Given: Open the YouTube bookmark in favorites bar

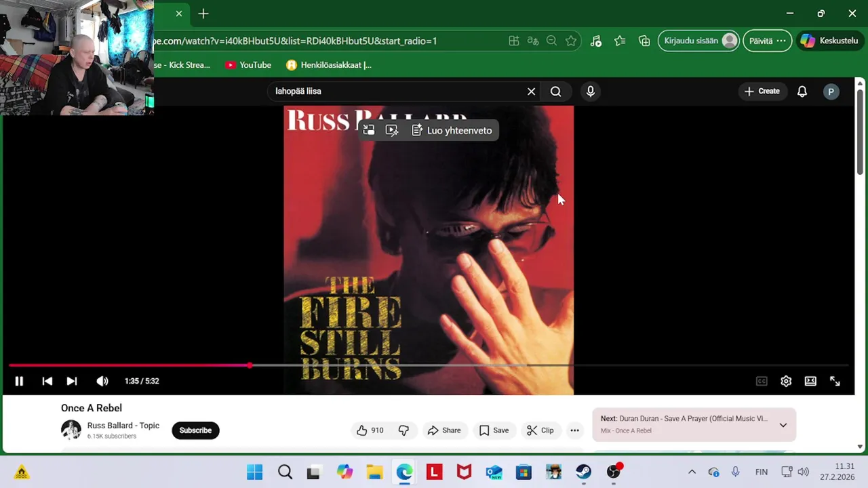Looking at the screenshot, I should pyautogui.click(x=248, y=65).
